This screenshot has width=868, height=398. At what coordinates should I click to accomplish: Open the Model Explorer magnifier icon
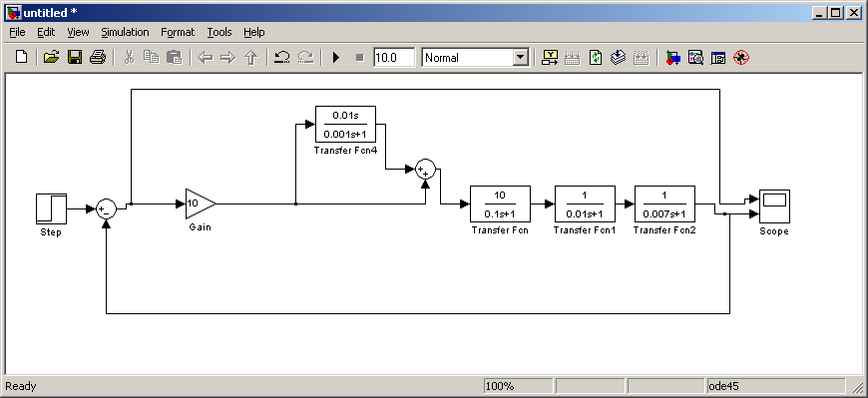(x=695, y=57)
